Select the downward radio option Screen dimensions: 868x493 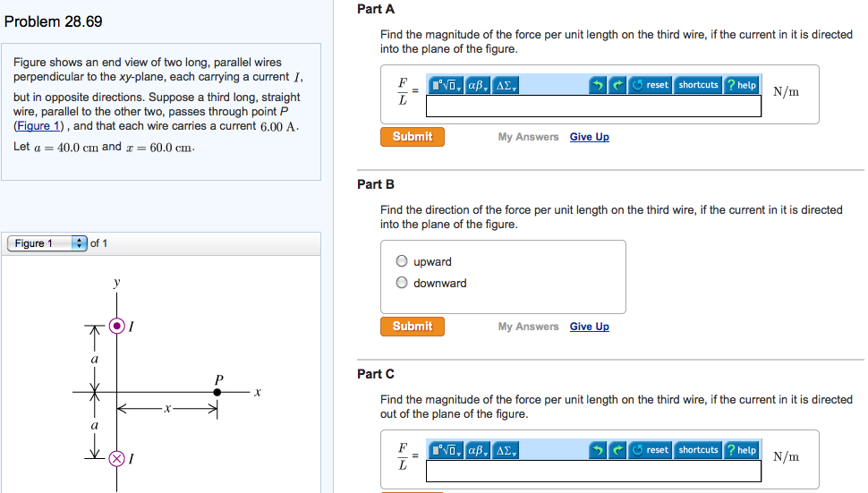[403, 284]
